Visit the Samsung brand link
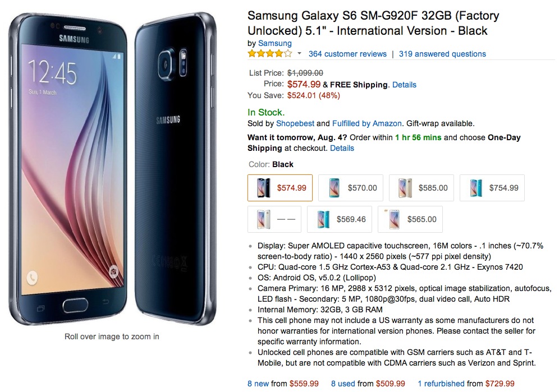 click(x=274, y=43)
